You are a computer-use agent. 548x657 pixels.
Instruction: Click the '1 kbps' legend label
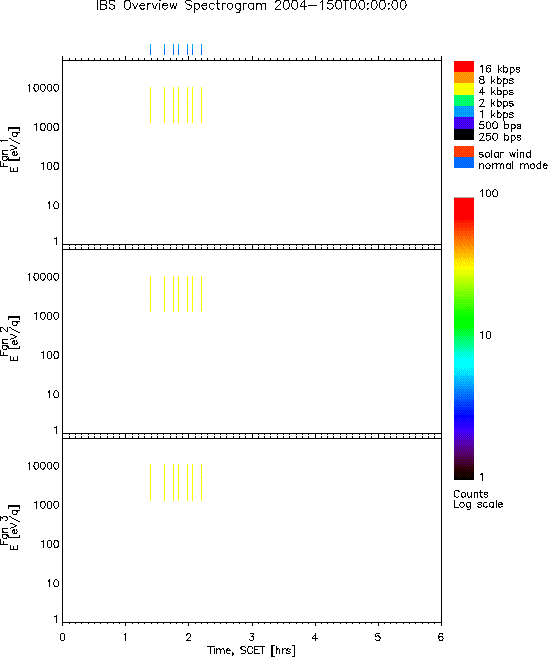point(496,114)
